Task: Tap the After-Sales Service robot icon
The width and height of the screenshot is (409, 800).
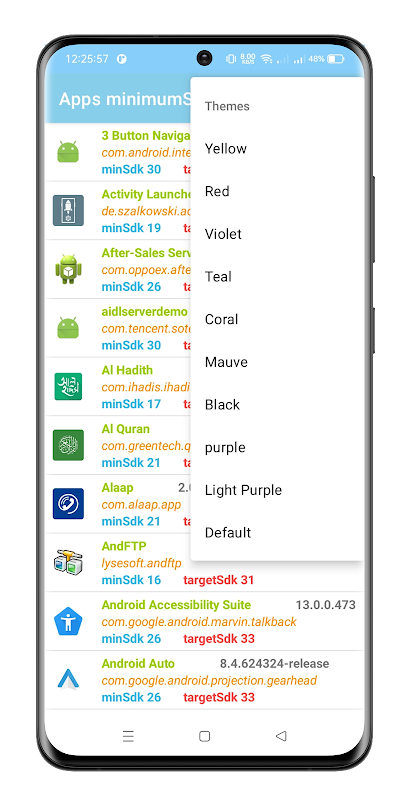Action: click(68, 269)
